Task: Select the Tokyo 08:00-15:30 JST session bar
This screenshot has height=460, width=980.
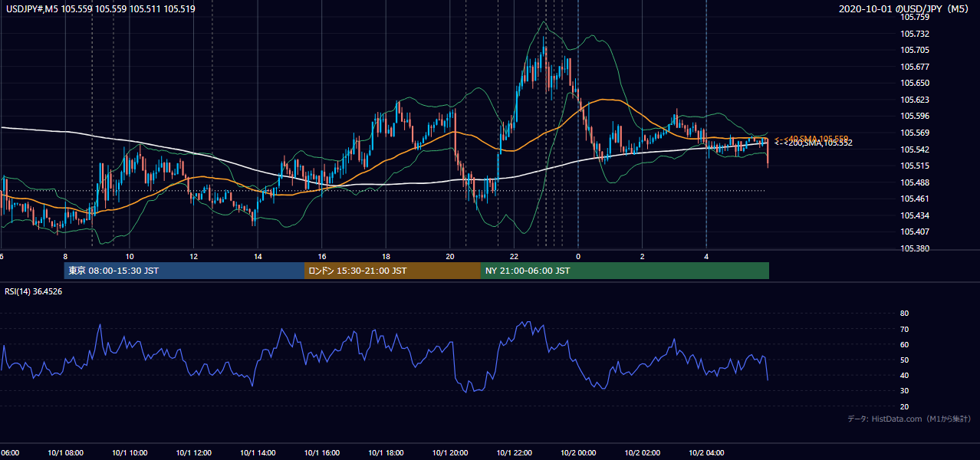Action: (x=184, y=271)
